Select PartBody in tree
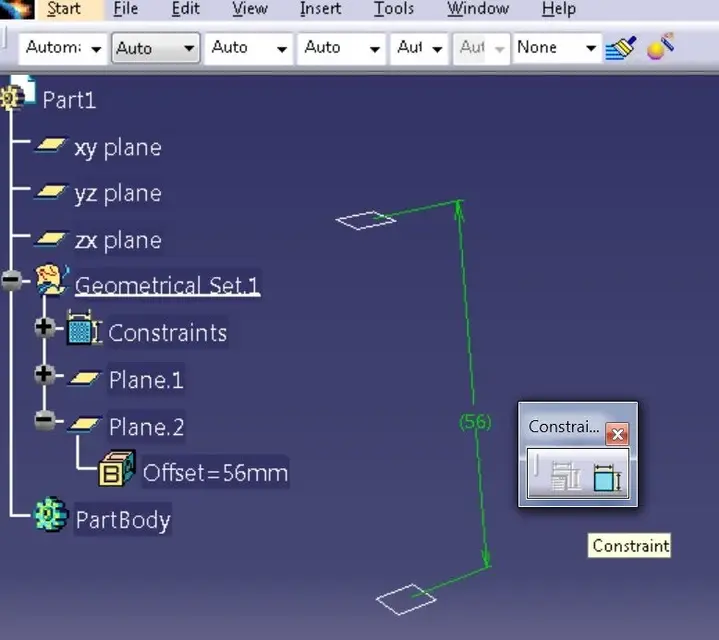This screenshot has height=640, width=719. (x=123, y=520)
